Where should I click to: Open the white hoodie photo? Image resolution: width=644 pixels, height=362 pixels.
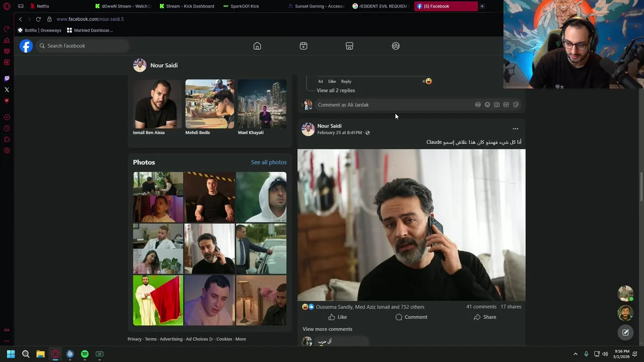click(x=261, y=197)
